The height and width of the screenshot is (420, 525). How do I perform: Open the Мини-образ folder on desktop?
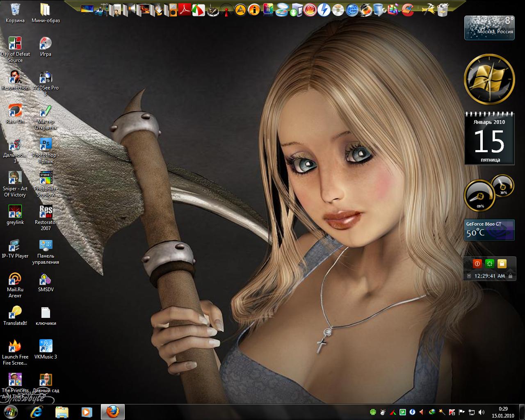pos(46,13)
